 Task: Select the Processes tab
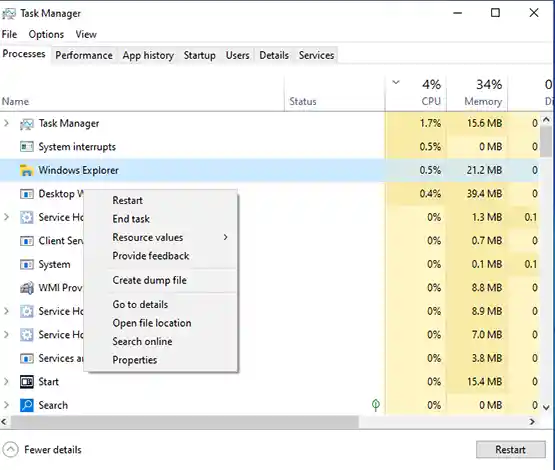pyautogui.click(x=24, y=54)
